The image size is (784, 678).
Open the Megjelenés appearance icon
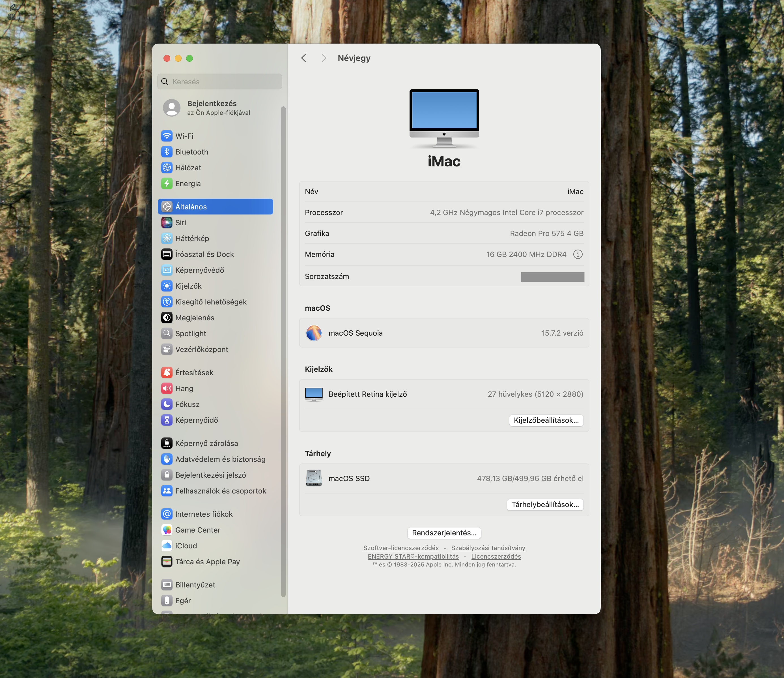click(x=167, y=317)
